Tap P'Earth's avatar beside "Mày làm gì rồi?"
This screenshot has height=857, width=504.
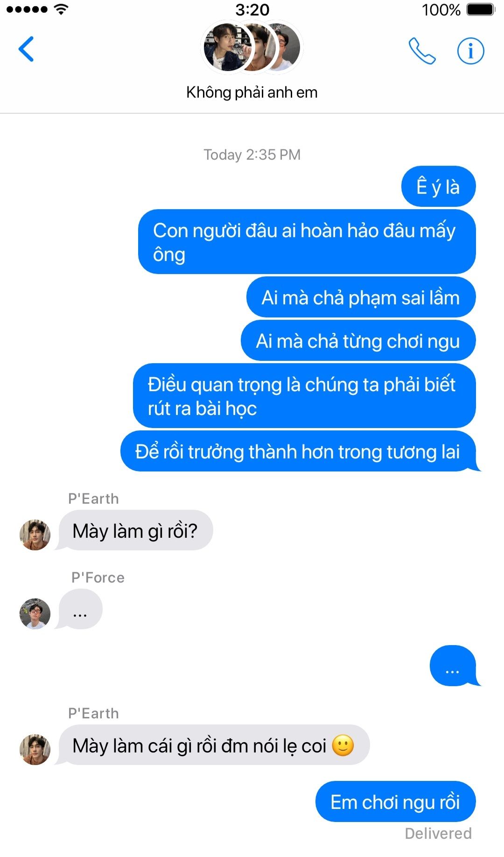click(x=35, y=535)
